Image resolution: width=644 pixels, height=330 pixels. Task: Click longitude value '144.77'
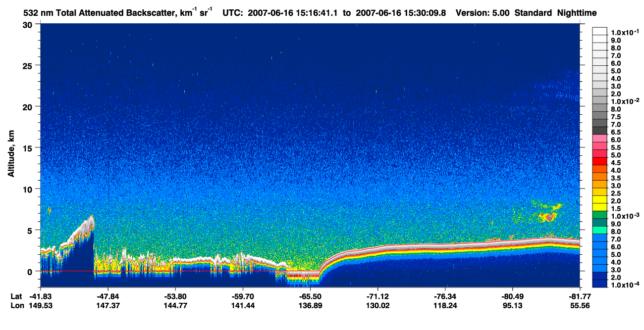(175, 305)
